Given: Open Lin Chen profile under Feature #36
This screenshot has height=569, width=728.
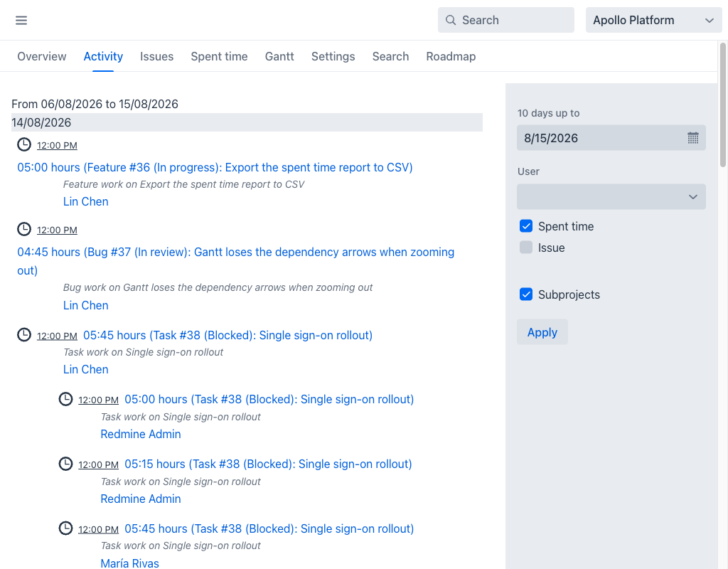Looking at the screenshot, I should click(86, 201).
